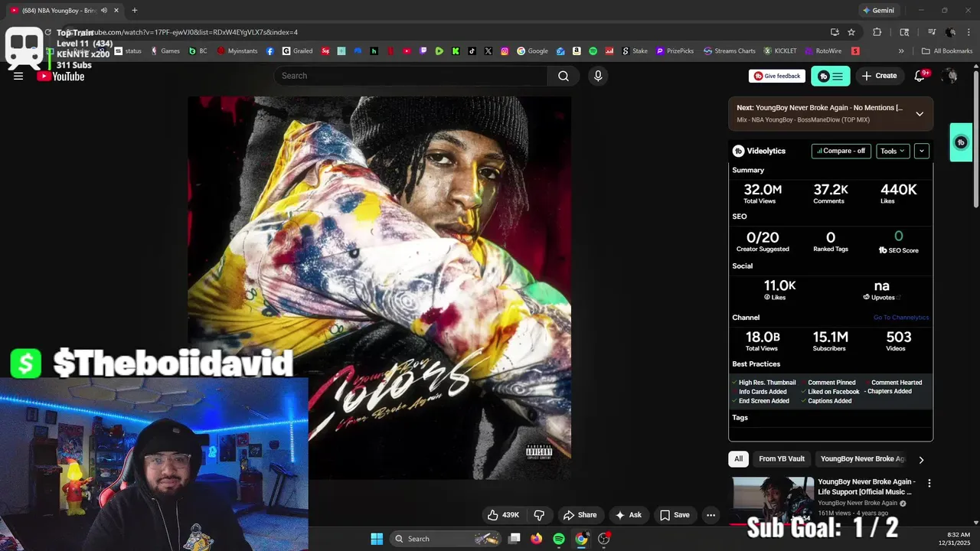Open Spotify from the taskbar
Image resolution: width=980 pixels, height=551 pixels.
click(559, 539)
